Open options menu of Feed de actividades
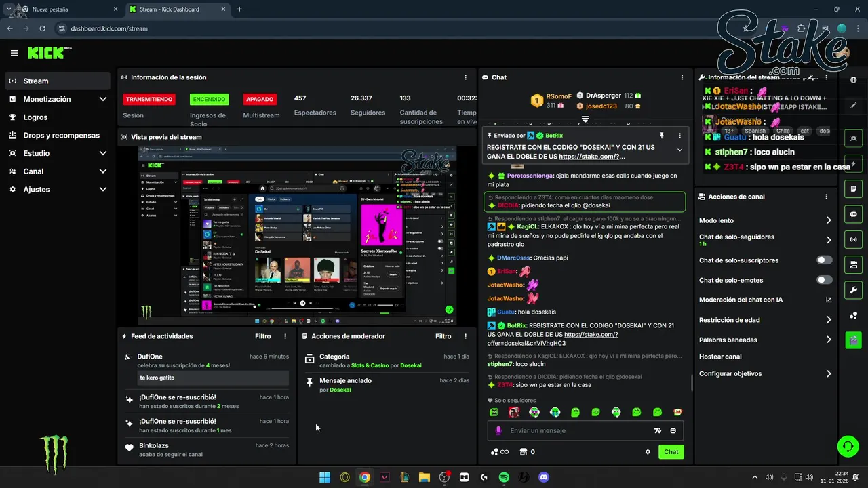Screen dimensions: 868x488 (285, 336)
